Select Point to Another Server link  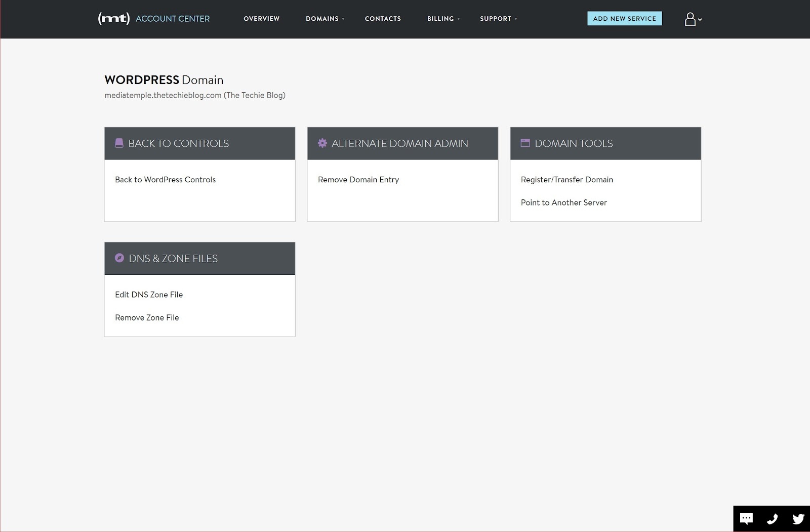(564, 202)
